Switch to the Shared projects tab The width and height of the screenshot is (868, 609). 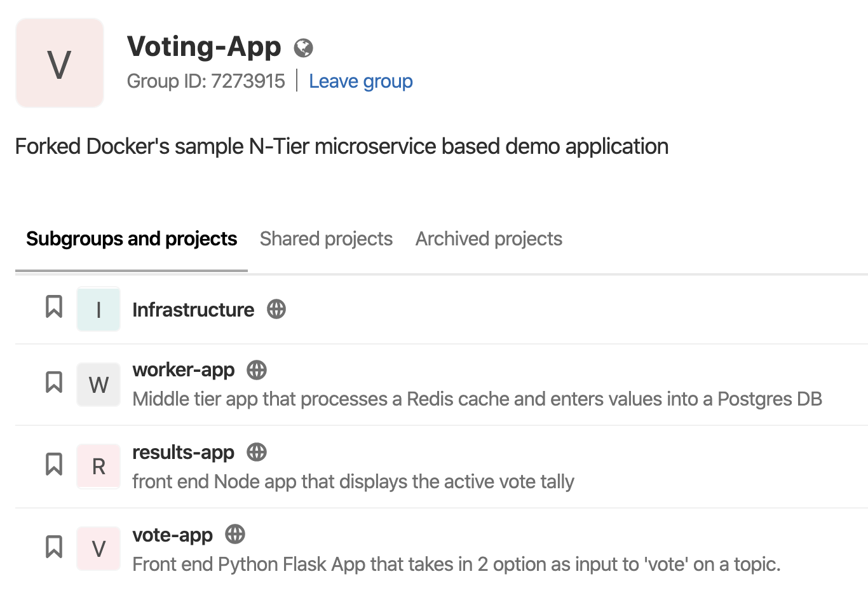pyautogui.click(x=326, y=239)
